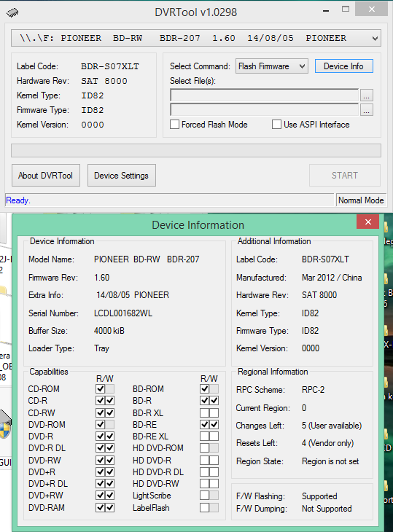Click the Device Info button
Image resolution: width=393 pixels, height=532 pixels.
pos(344,66)
